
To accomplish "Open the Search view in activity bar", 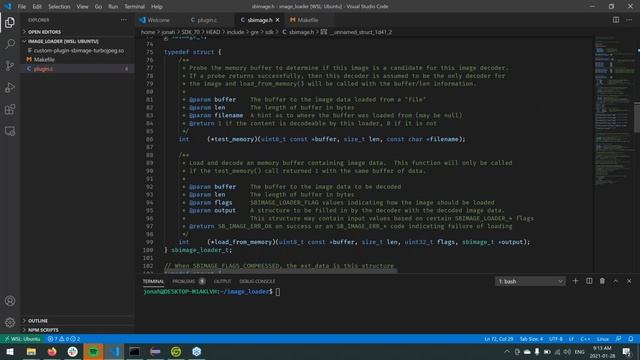I will point(10,44).
